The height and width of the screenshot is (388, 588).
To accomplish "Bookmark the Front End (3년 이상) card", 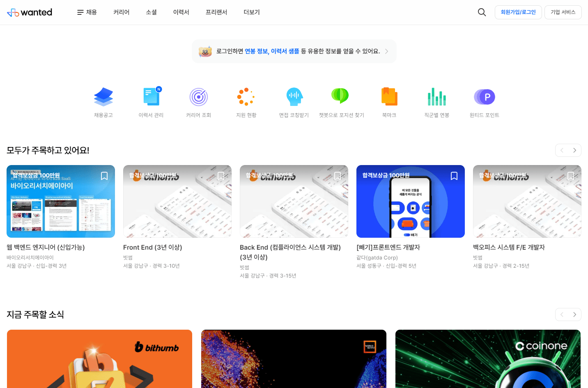I will pyautogui.click(x=221, y=176).
